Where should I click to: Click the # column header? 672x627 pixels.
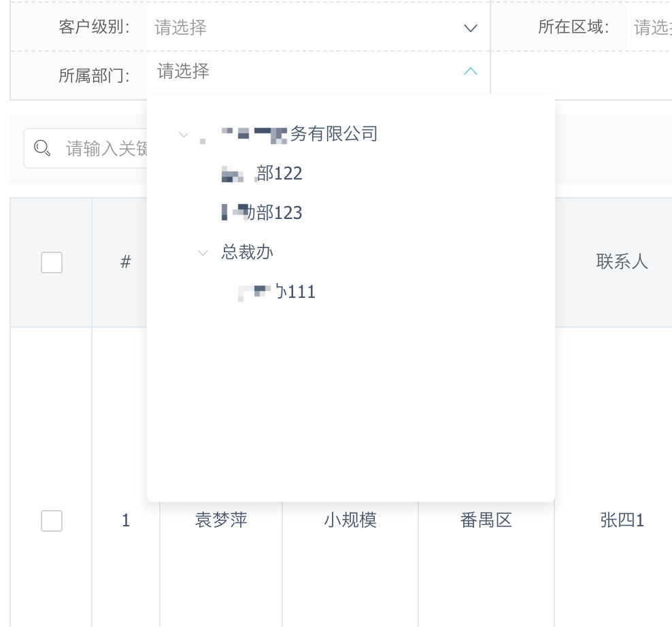click(x=126, y=262)
